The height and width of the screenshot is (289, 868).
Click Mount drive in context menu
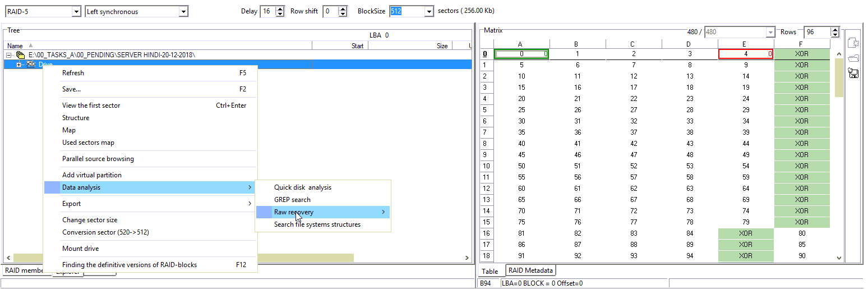click(x=80, y=249)
